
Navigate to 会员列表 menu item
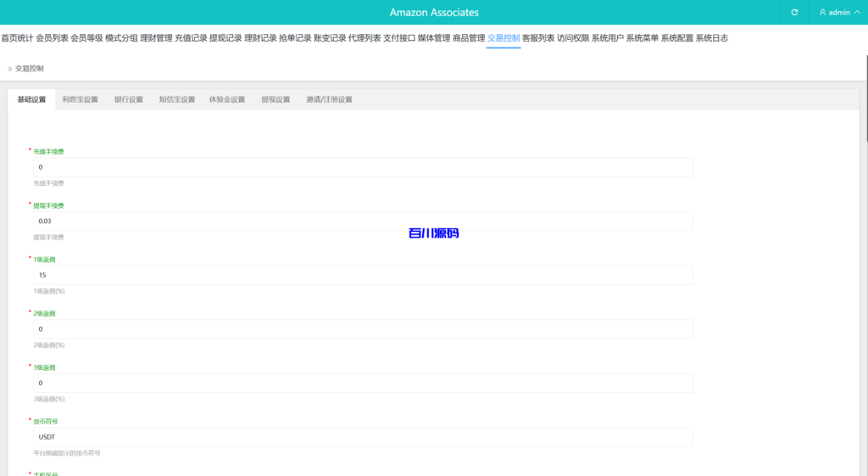coord(52,38)
